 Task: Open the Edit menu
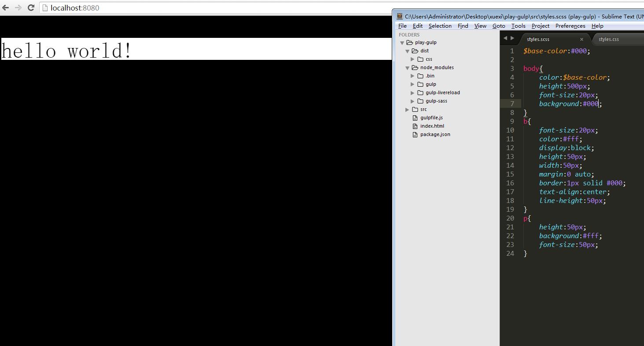pyautogui.click(x=418, y=26)
